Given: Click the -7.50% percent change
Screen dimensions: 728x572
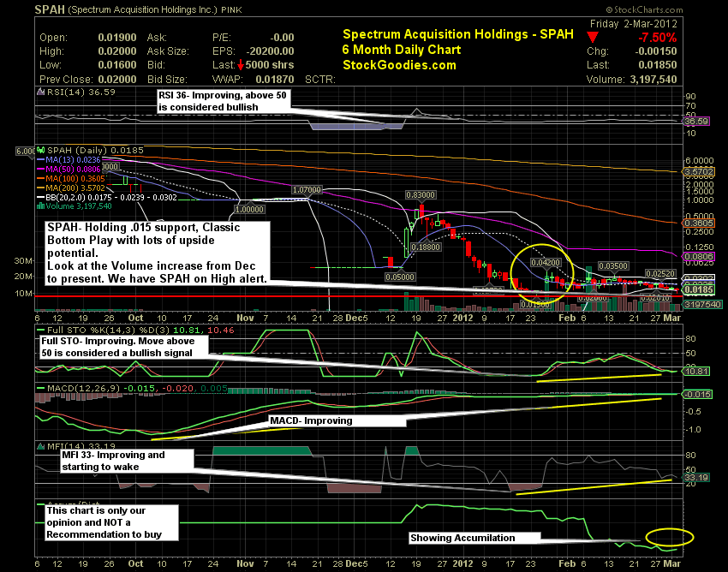Looking at the screenshot, I should [658, 38].
